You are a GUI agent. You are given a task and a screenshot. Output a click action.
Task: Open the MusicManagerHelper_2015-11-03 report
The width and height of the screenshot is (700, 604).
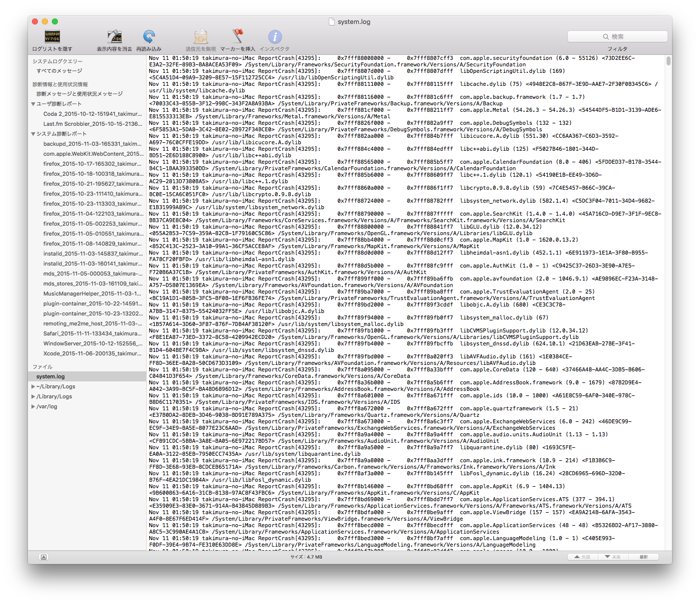pyautogui.click(x=93, y=294)
